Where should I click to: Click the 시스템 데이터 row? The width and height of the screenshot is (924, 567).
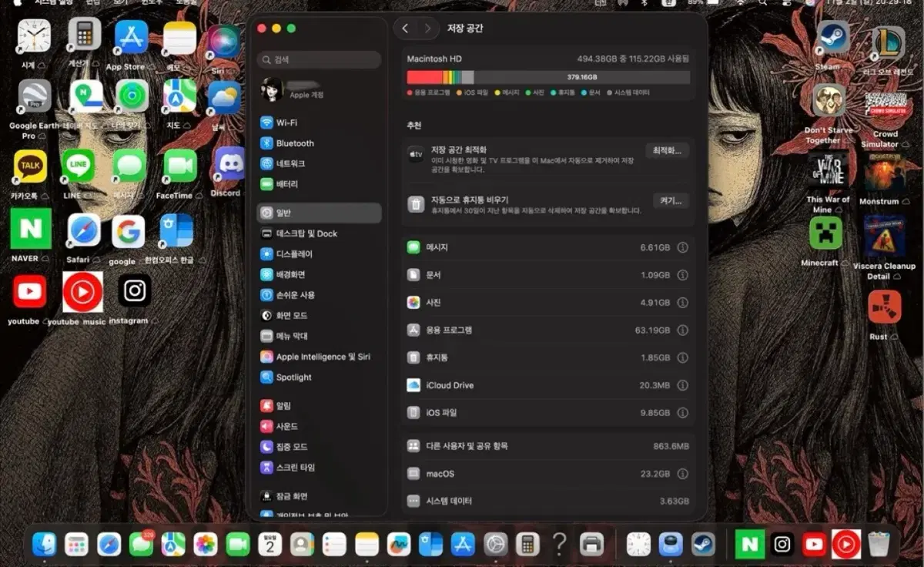coord(547,501)
